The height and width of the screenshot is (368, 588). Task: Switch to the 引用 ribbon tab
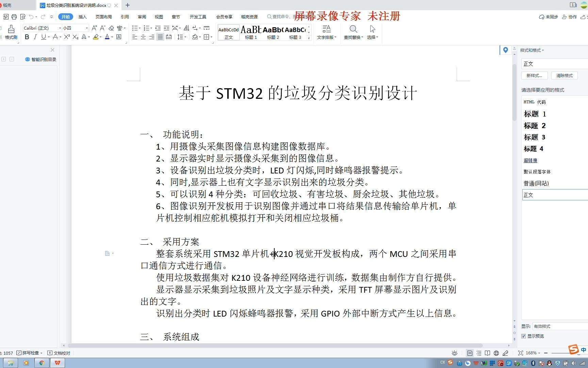[x=125, y=17]
